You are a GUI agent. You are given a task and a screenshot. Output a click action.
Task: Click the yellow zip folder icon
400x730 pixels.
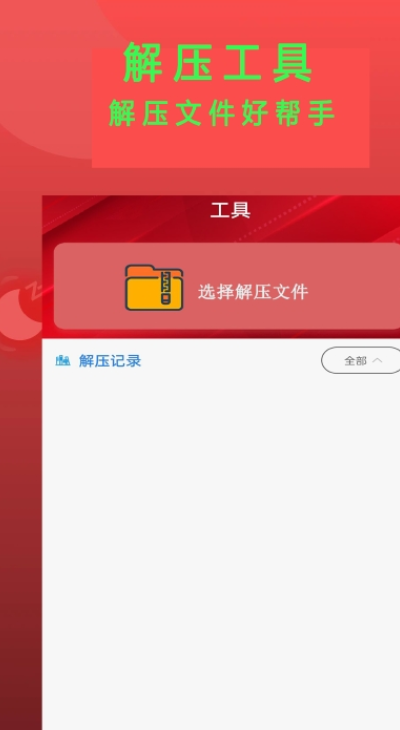pyautogui.click(x=154, y=287)
